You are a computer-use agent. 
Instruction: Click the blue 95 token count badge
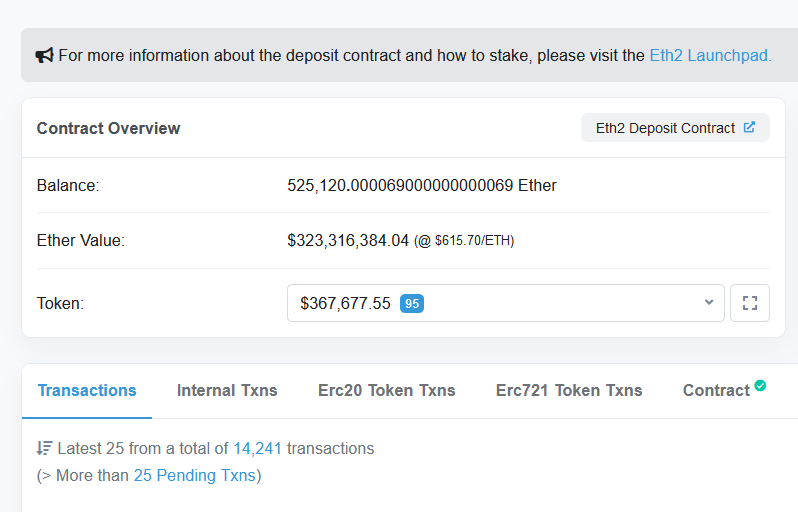click(412, 303)
